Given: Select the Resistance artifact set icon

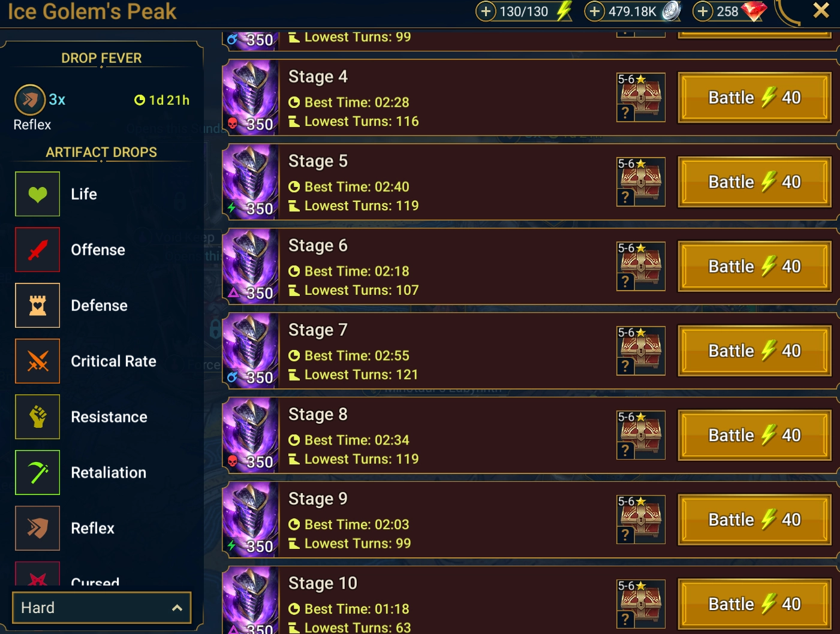Looking at the screenshot, I should [x=37, y=416].
